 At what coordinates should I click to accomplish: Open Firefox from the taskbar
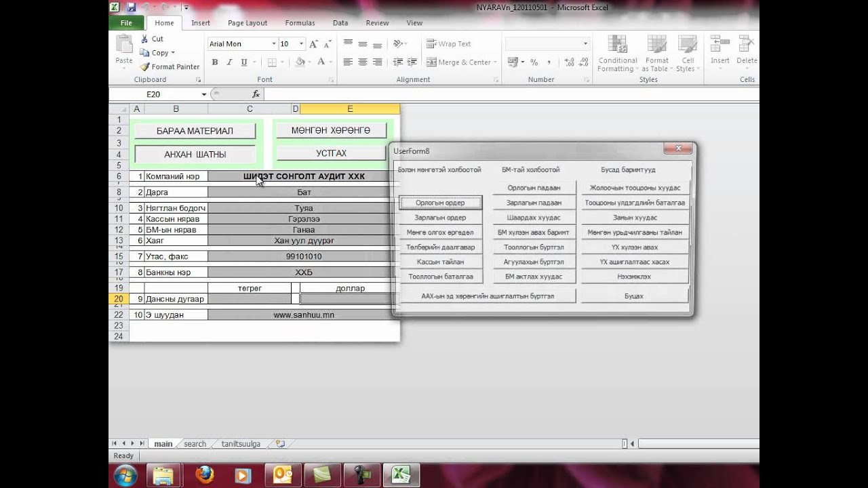(x=204, y=474)
